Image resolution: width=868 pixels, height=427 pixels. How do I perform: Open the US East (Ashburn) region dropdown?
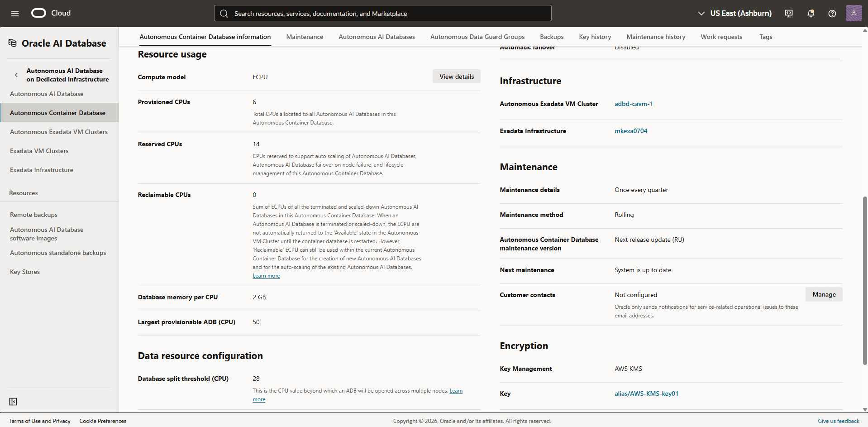pos(734,13)
